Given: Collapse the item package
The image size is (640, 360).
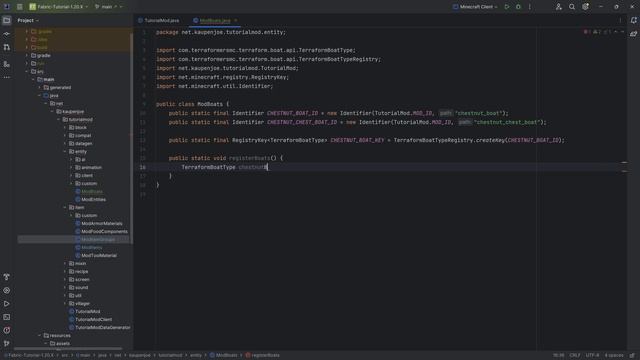Looking at the screenshot, I should click(x=65, y=207).
